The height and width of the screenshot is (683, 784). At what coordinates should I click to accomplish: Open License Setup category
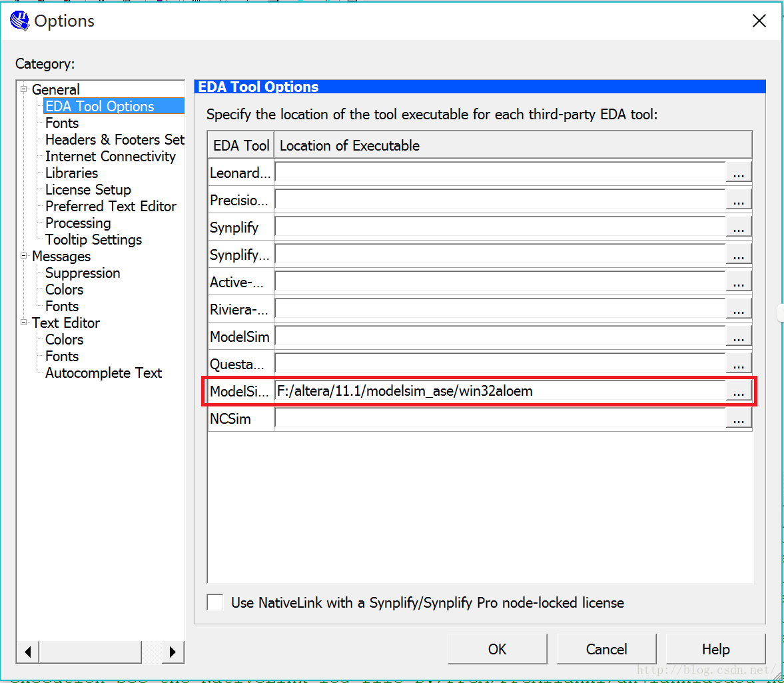click(88, 189)
